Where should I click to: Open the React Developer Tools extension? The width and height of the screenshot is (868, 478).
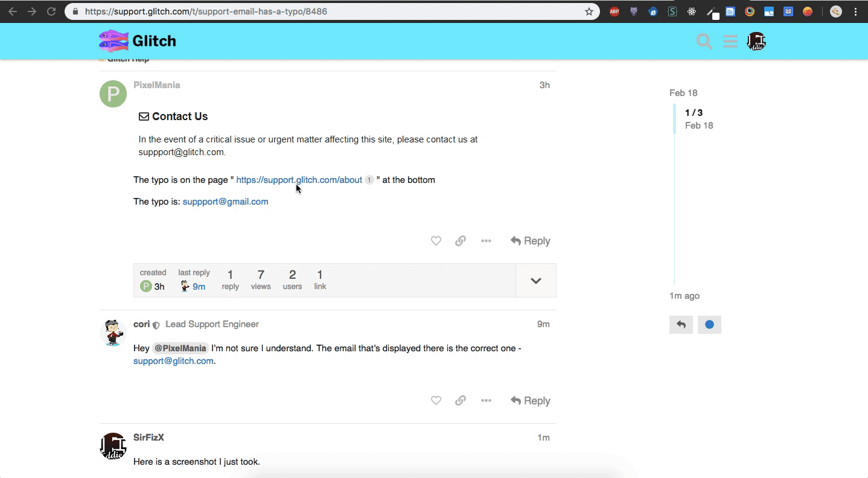point(692,11)
